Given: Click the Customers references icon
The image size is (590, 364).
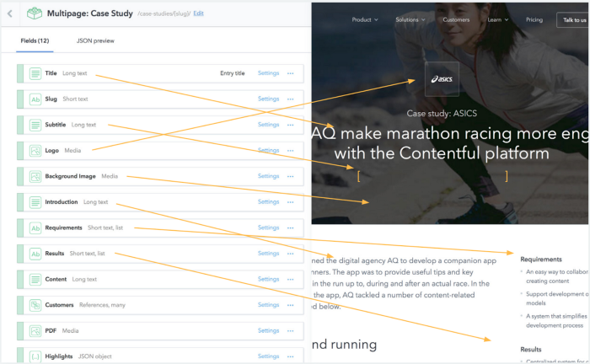Looking at the screenshot, I should (35, 305).
